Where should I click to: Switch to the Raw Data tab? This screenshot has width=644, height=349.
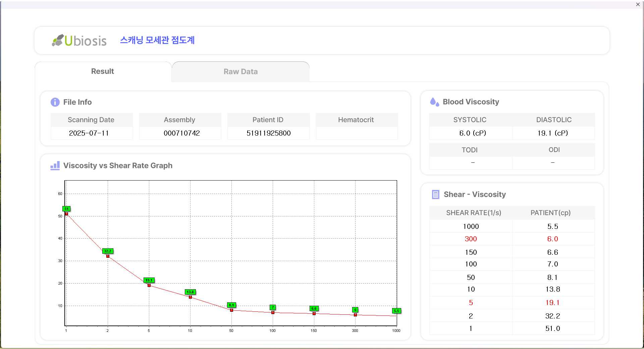coord(240,71)
